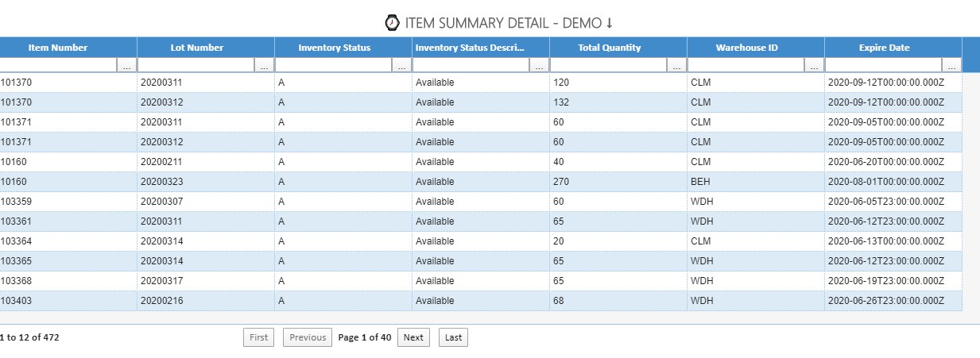
Task: Click the Warehouse ID filter text field
Action: pos(746,66)
